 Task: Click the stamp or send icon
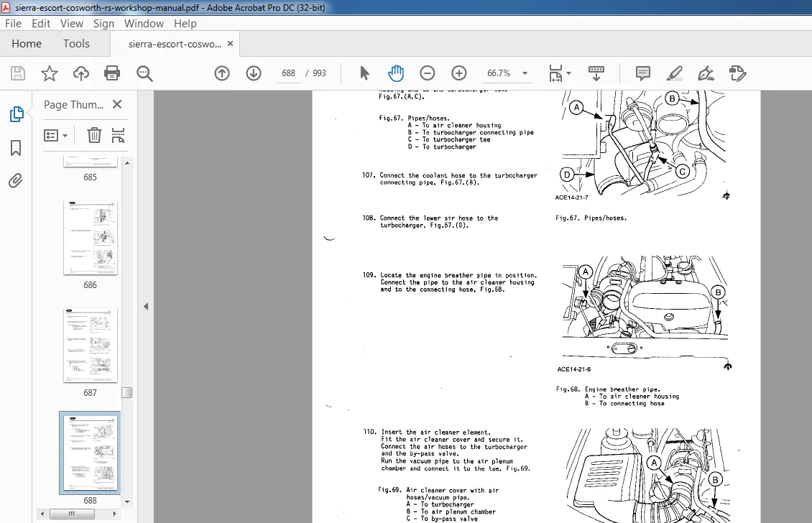pos(737,73)
